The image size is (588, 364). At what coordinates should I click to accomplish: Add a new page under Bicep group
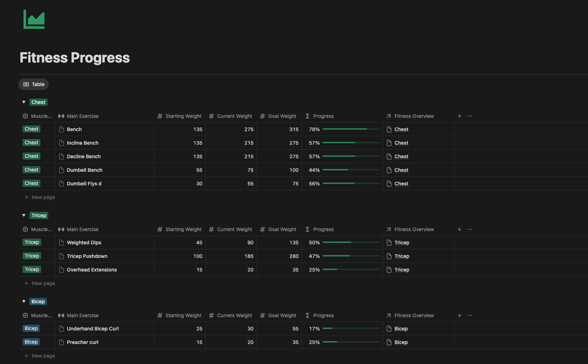40,356
